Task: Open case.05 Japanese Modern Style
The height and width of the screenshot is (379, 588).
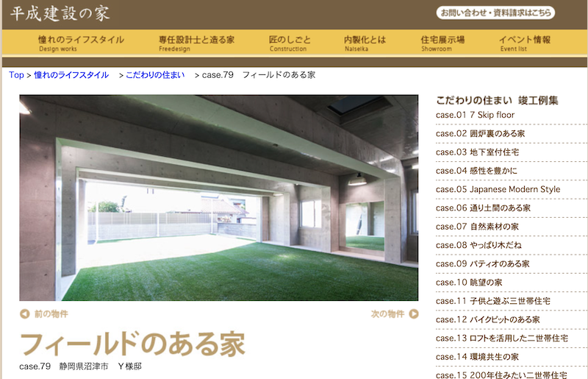Action: point(498,189)
